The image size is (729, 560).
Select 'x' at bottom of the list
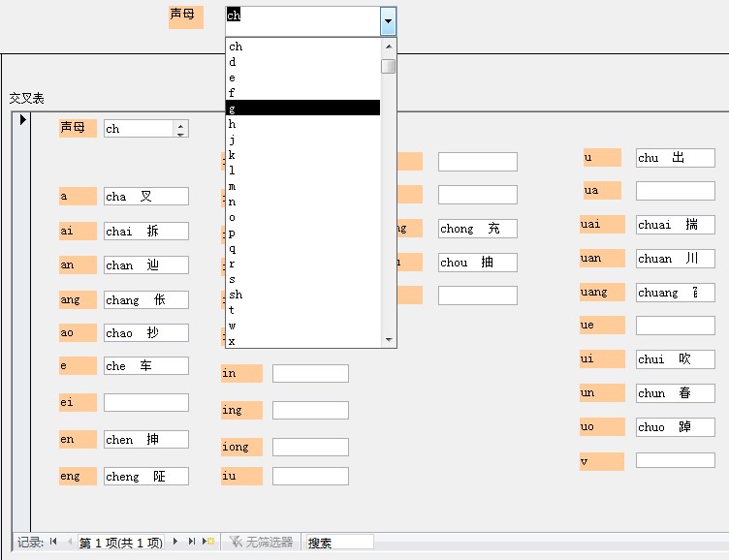[x=232, y=340]
